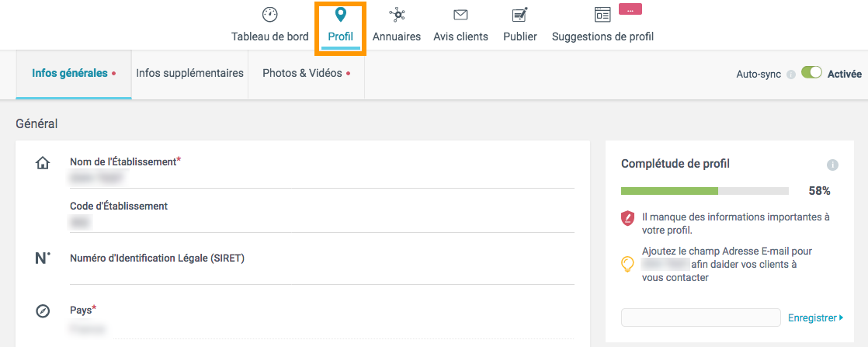Viewport: 868px width, 347px height.
Task: Click the email address input field
Action: point(700,318)
